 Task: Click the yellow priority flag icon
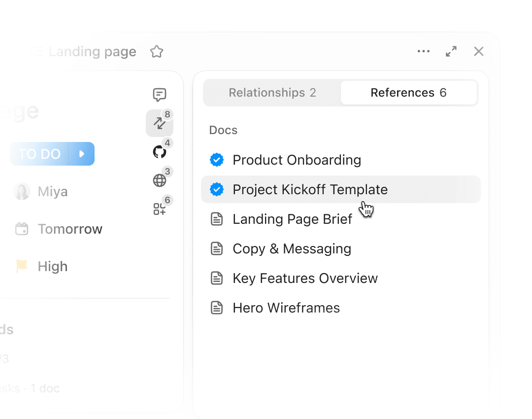[22, 266]
